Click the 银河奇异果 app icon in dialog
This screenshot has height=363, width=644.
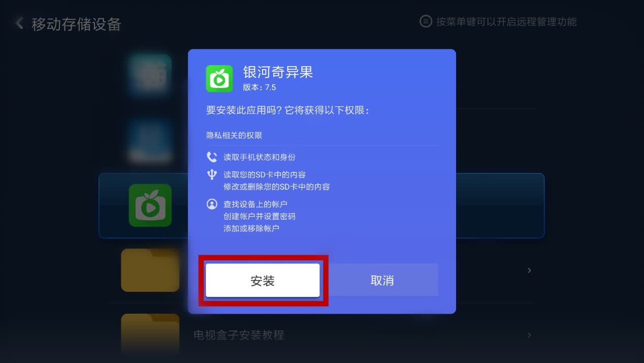(x=219, y=79)
